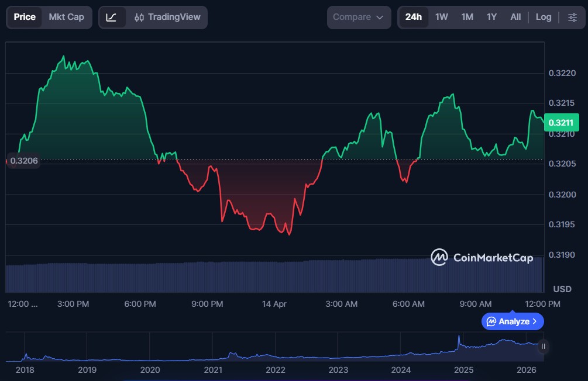588x381 pixels.
Task: Open chart settings sliders icon
Action: point(572,18)
